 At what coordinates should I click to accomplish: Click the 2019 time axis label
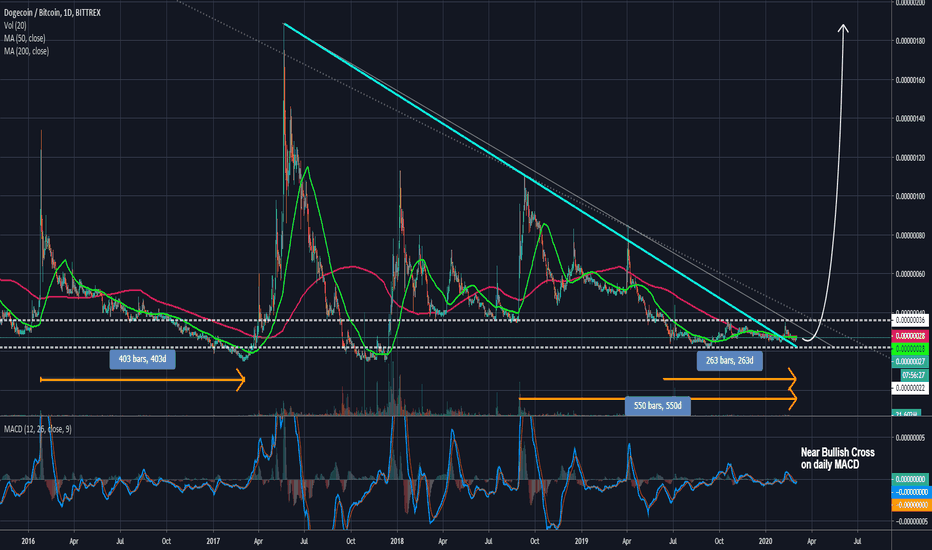pos(581,542)
